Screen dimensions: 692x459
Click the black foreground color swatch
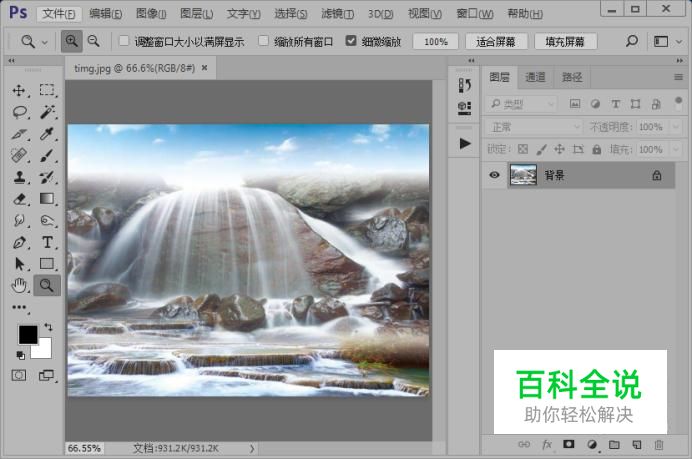coord(27,335)
